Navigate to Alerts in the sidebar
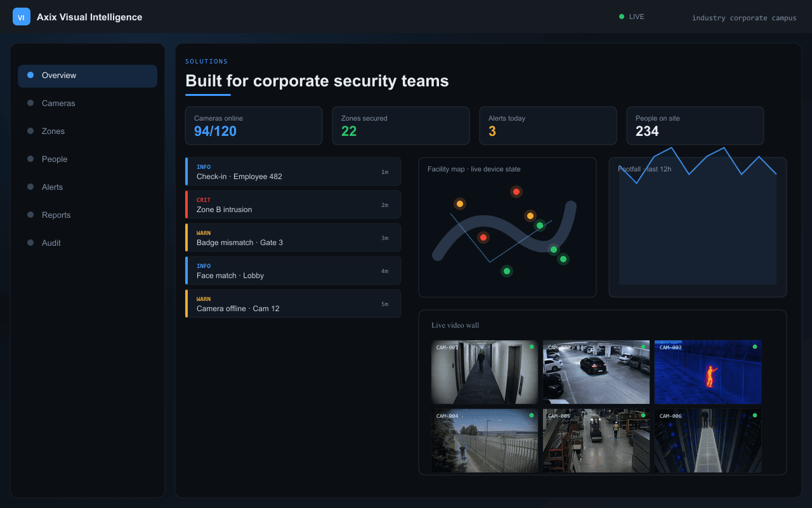The width and height of the screenshot is (812, 508). pos(88,187)
